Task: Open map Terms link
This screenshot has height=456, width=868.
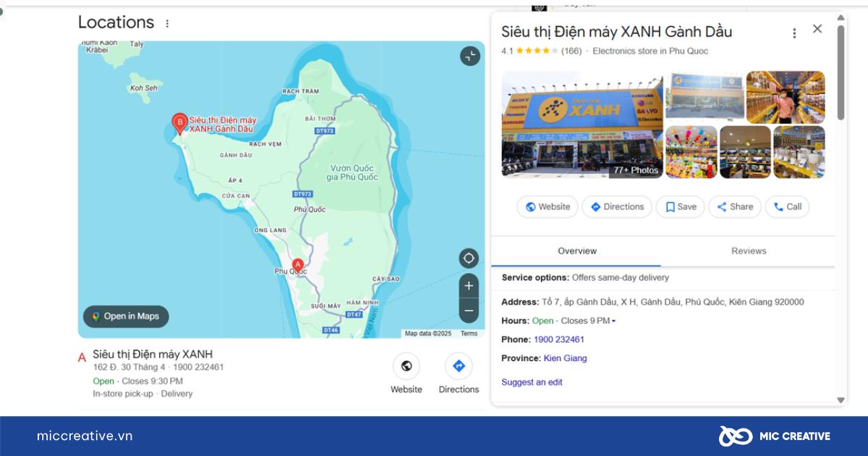Action: 469,334
